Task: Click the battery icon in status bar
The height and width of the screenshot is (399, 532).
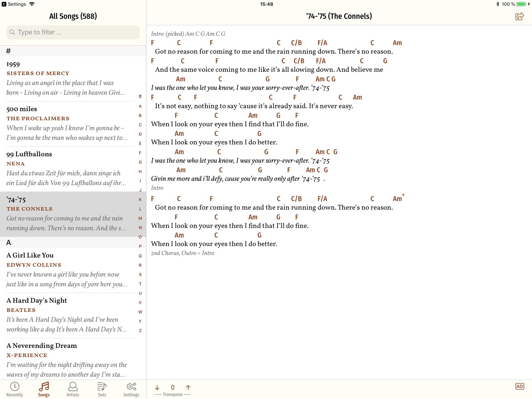Action: click(x=521, y=4)
